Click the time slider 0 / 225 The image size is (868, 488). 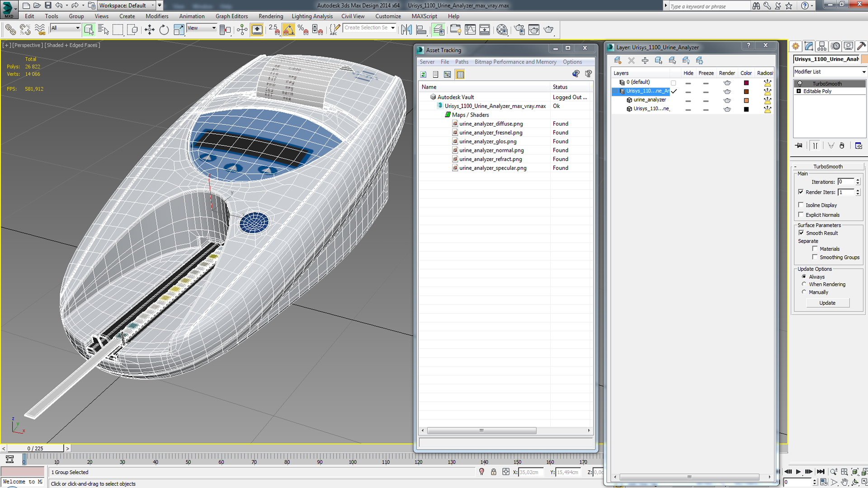pyautogui.click(x=35, y=448)
